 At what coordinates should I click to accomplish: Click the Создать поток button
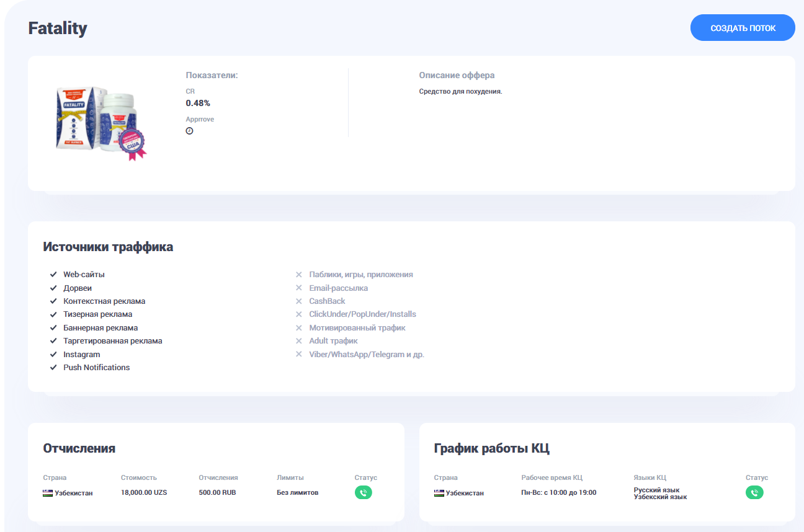pos(743,28)
